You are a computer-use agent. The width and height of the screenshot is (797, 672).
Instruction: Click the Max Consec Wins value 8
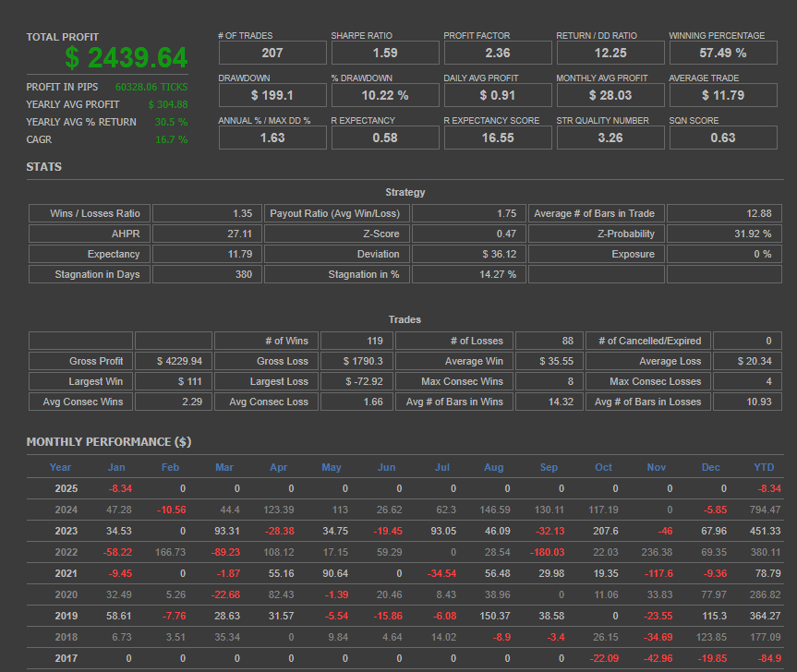tap(571, 381)
